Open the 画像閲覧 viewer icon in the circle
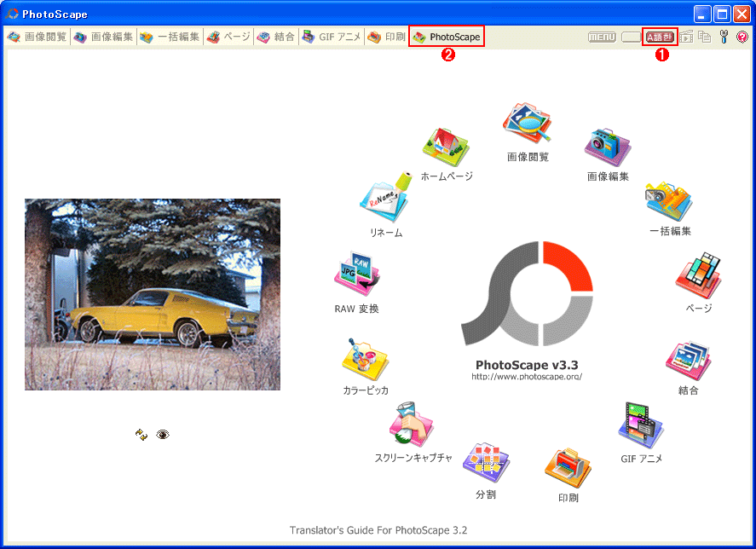Screen dimensions: 756x549 click(527, 123)
